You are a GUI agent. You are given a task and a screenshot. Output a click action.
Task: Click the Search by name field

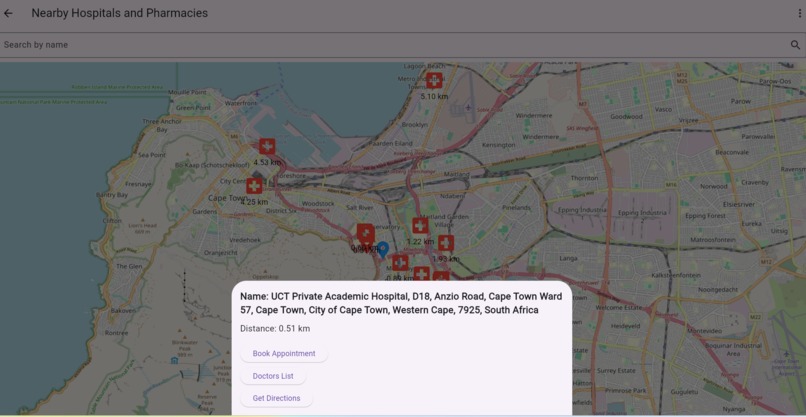point(403,45)
